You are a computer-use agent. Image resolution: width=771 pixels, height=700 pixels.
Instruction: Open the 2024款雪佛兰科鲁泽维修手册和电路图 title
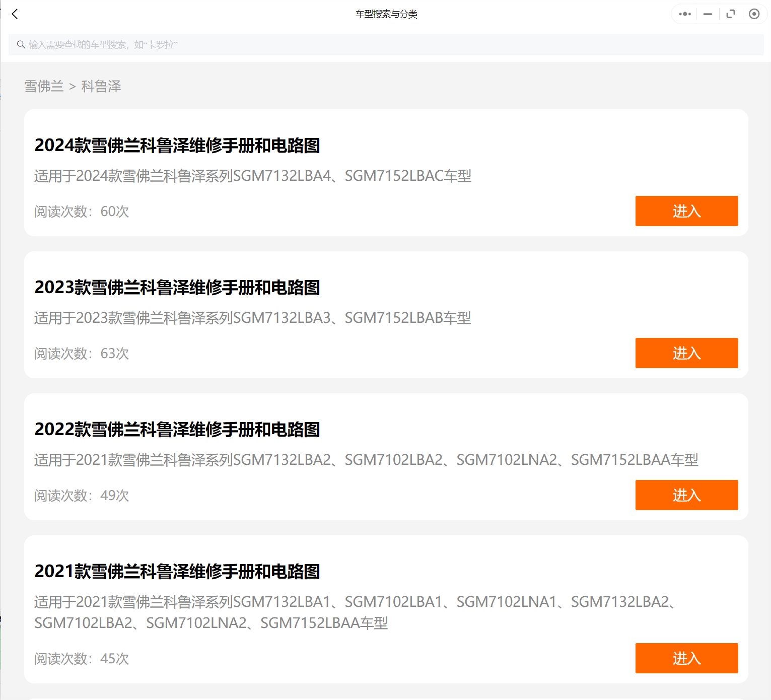click(177, 146)
